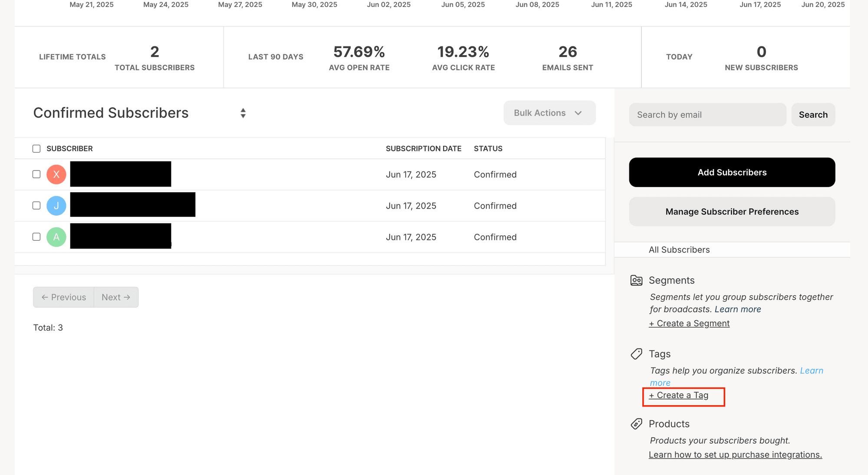Screen dimensions: 868x475
Task: Click the 2 total subscribers stat
Action: (155, 52)
